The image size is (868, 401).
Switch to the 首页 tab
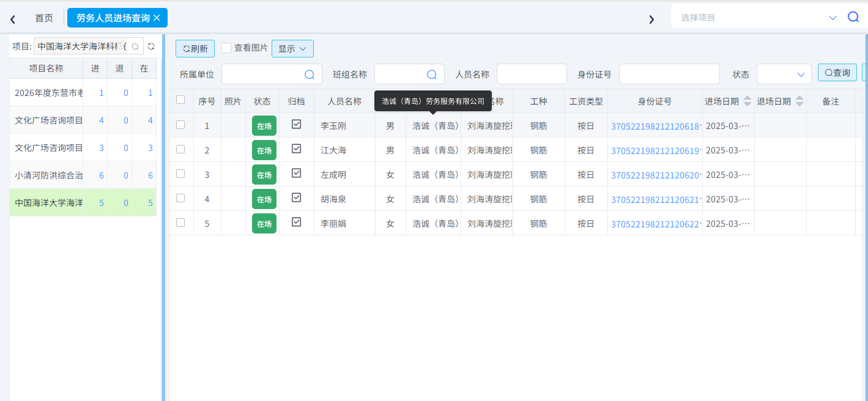point(44,18)
